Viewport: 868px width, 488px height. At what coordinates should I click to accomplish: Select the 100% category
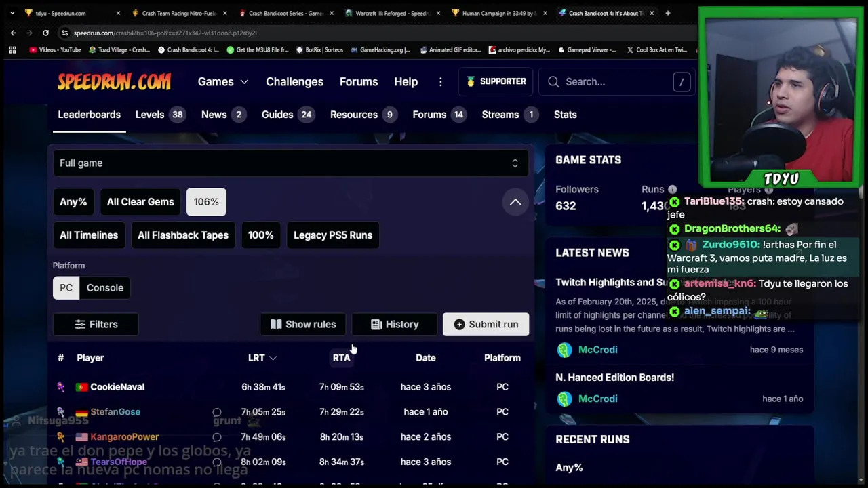pyautogui.click(x=260, y=235)
